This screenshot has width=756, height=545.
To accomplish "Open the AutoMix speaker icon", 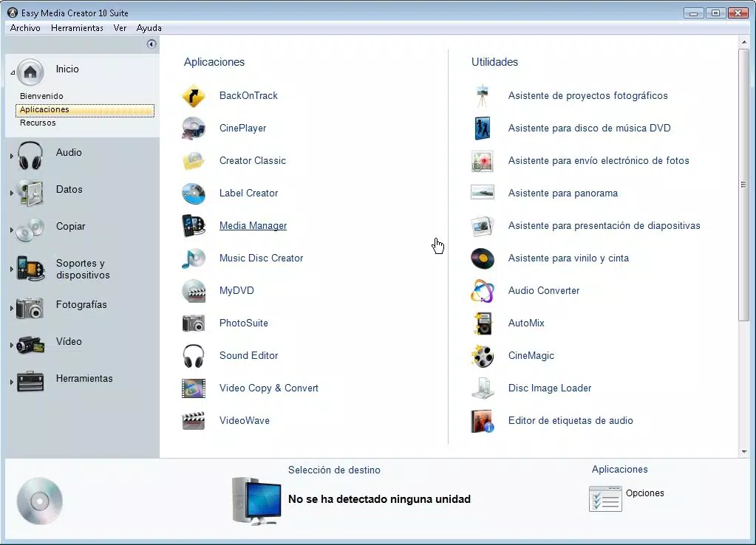I will 482,323.
